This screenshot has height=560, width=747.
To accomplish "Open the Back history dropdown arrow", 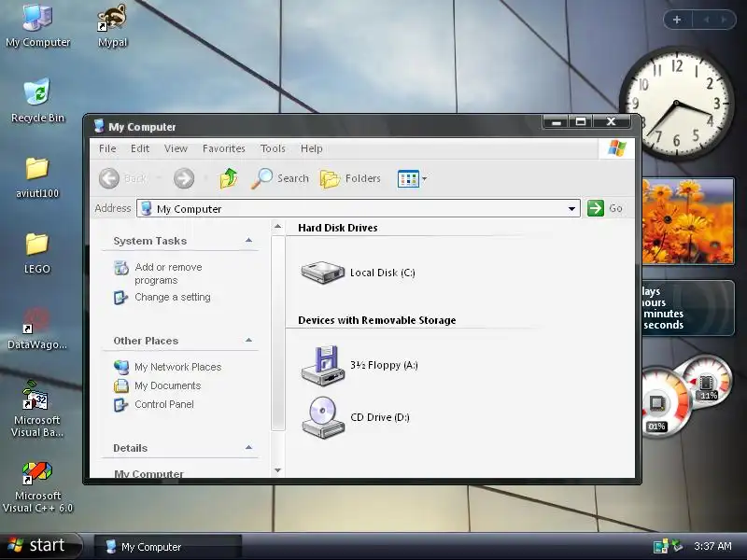I will (x=159, y=178).
